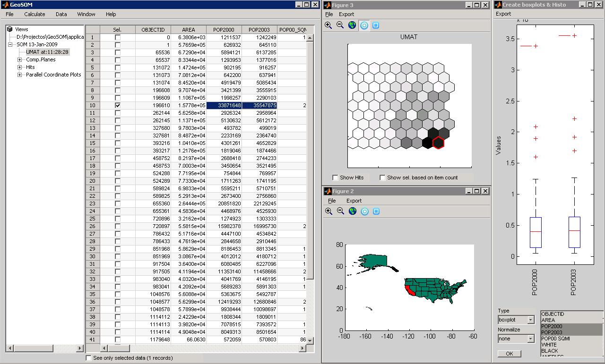Click cell 33871648 in row 10
Viewport: 605px width, 364px height.
click(224, 105)
